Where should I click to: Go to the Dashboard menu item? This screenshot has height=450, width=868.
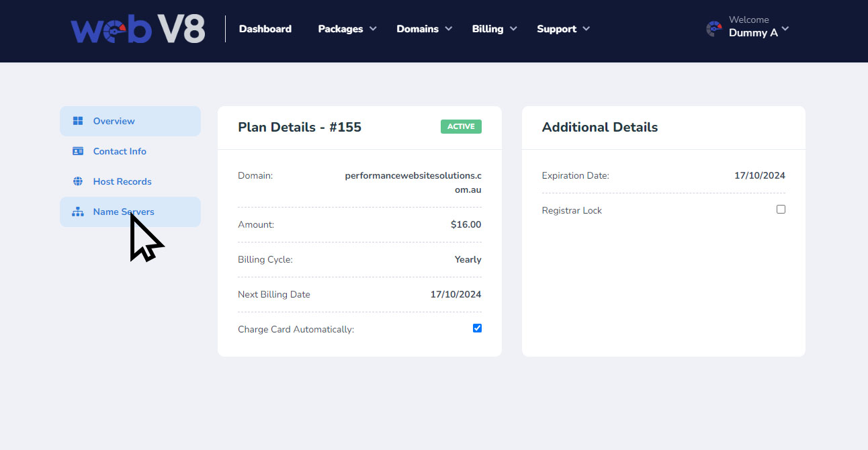(x=265, y=29)
